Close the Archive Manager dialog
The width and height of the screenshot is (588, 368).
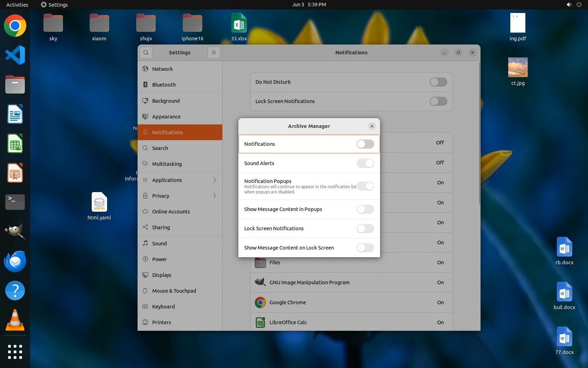click(x=372, y=126)
